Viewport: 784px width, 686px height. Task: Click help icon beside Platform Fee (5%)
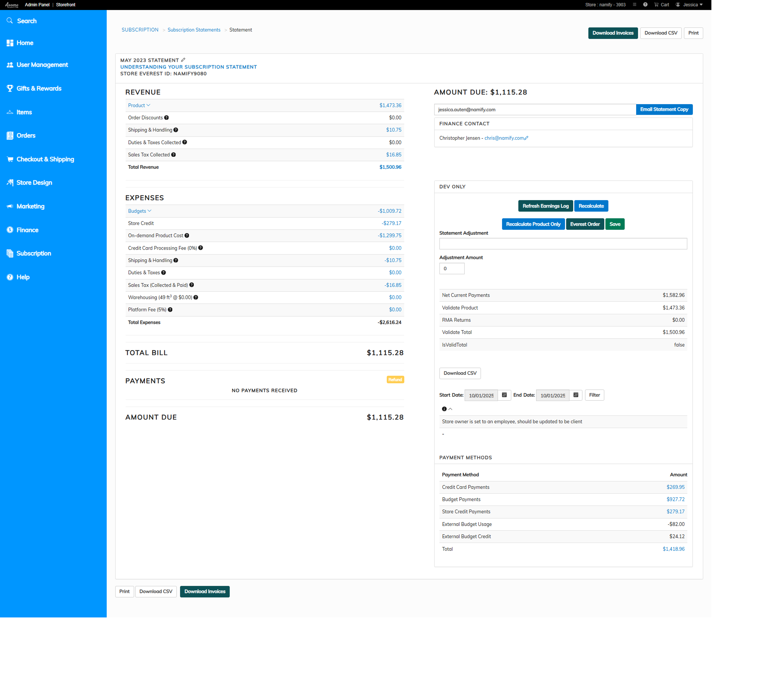tap(170, 310)
